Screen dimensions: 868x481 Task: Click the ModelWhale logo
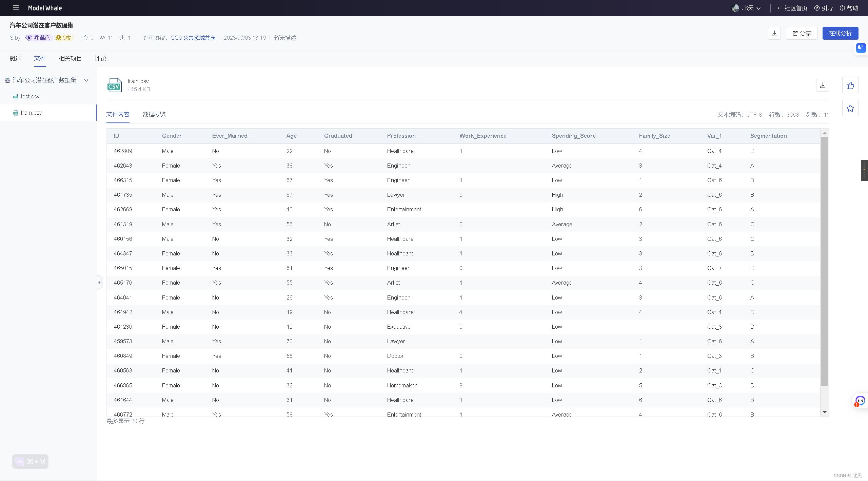[x=45, y=8]
